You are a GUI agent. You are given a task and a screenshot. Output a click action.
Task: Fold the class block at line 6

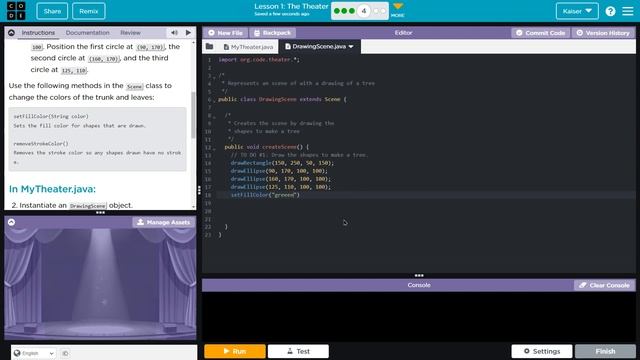click(214, 100)
